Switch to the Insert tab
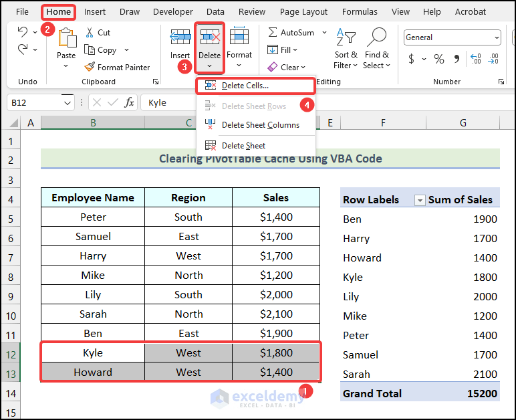This screenshot has height=420, width=516. click(x=95, y=12)
